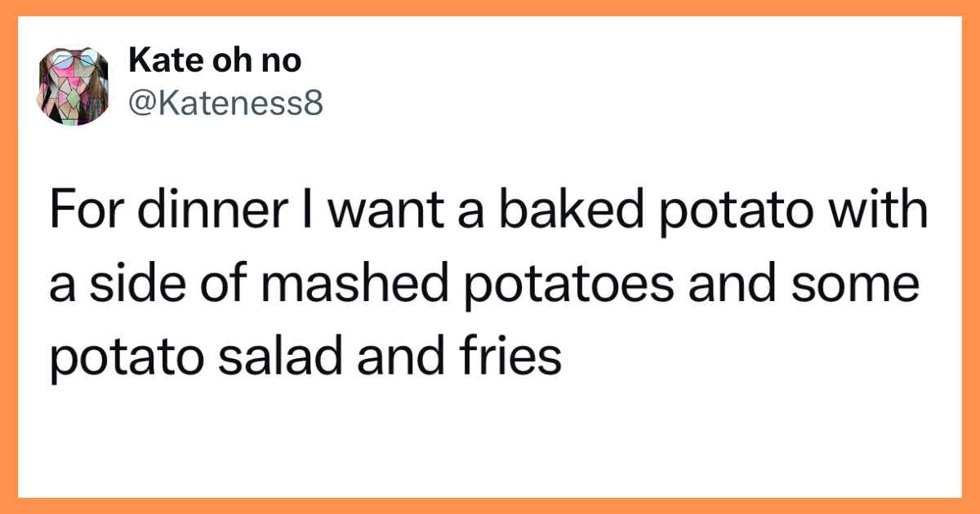Screen dimensions: 980x514
Task: Open the @Kateness8 handle link
Action: 225,104
